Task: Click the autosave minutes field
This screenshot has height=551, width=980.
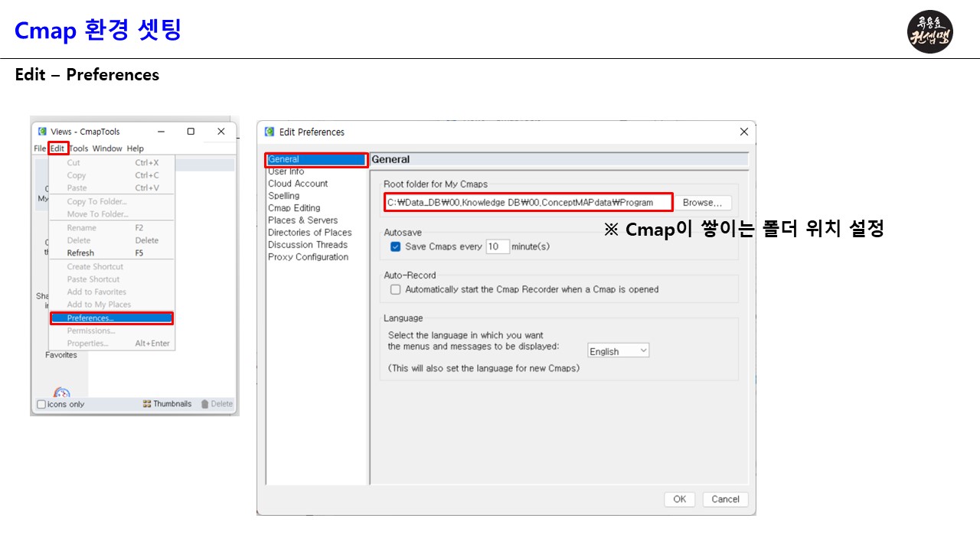Action: click(x=498, y=246)
